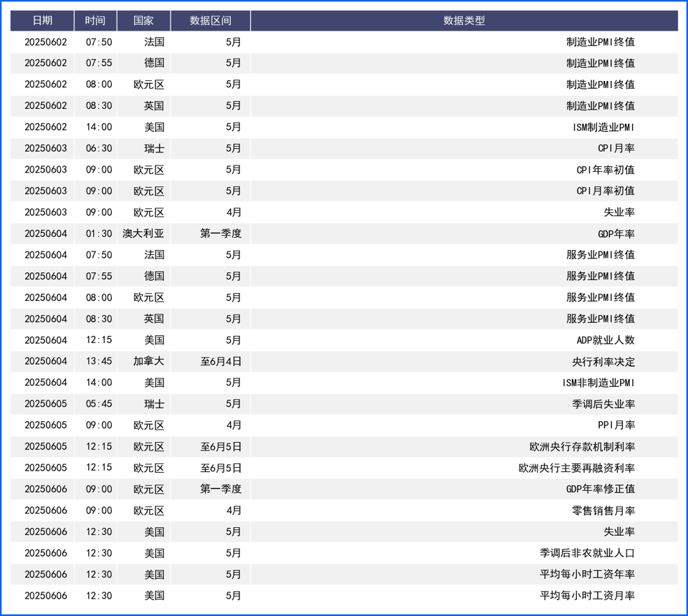Select the 13:45 time cell

(99, 361)
